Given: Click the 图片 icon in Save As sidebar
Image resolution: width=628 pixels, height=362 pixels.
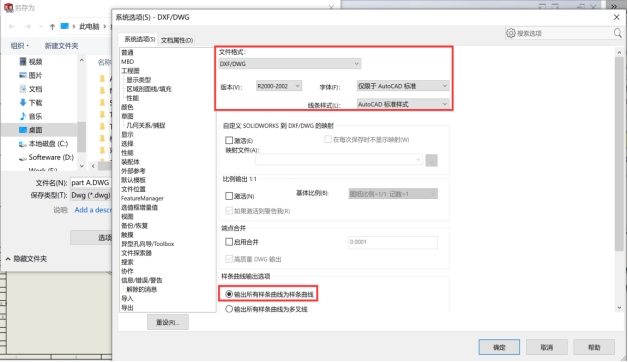Looking at the screenshot, I should click(23, 75).
